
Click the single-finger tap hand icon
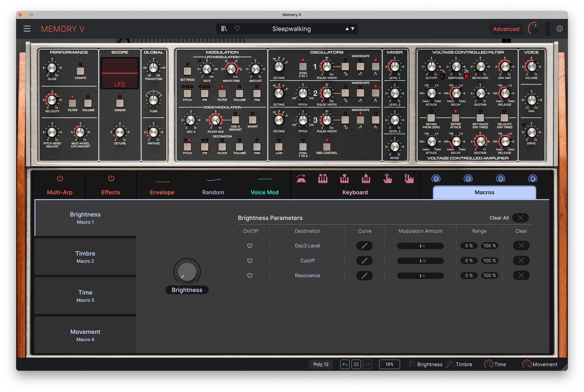click(x=387, y=179)
